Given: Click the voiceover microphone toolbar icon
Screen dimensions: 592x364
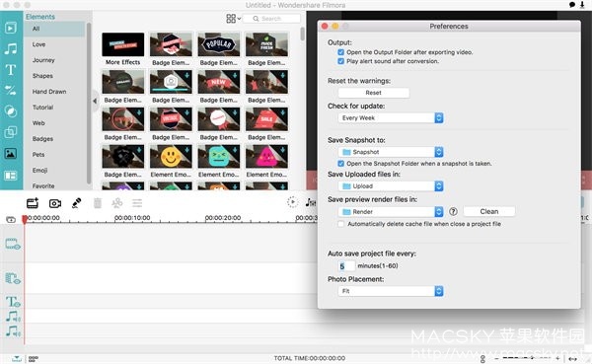Looking at the screenshot, I should tap(77, 203).
